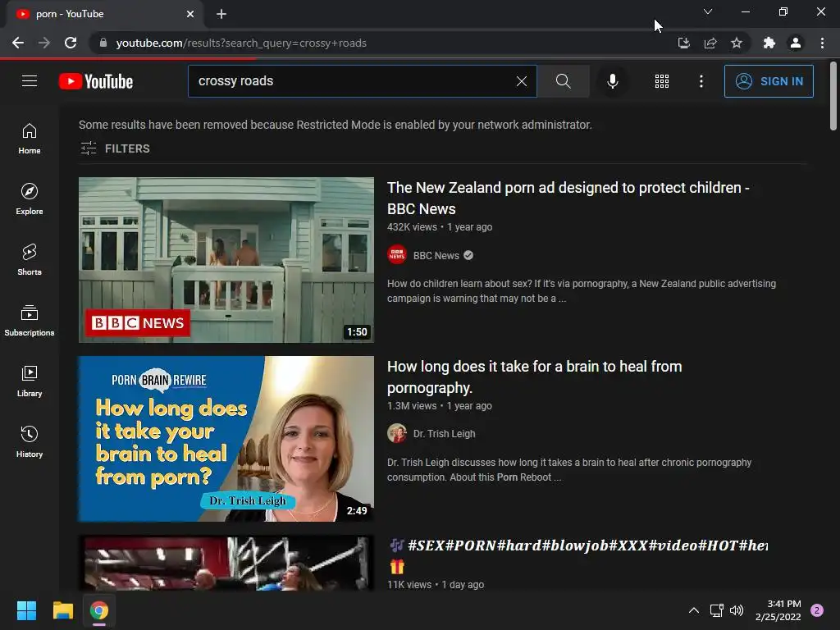Click the magnifier search button

(563, 81)
